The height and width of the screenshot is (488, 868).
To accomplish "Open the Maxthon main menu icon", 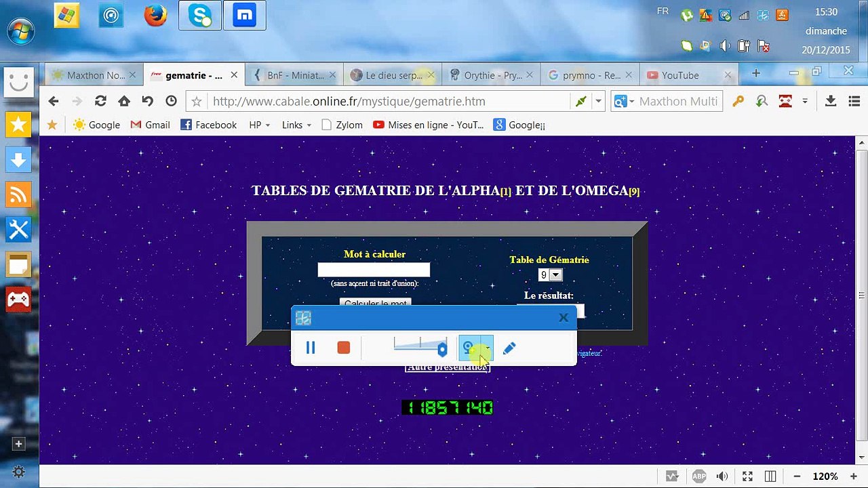I will point(854,101).
